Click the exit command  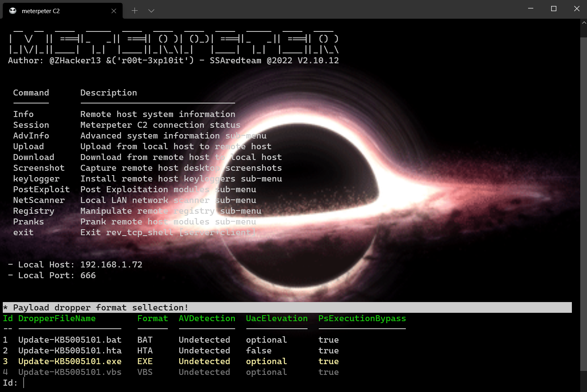(23, 232)
